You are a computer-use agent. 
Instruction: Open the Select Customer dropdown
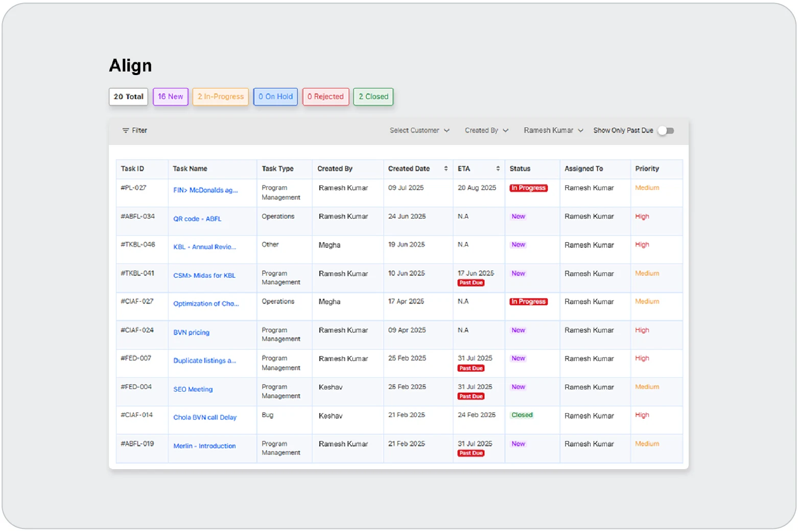tap(419, 131)
